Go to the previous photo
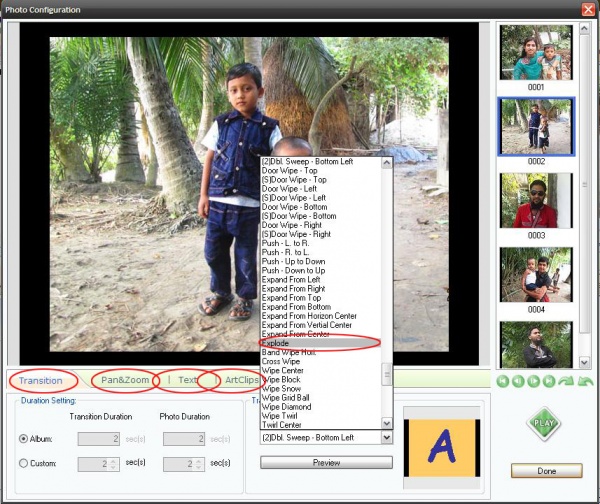 pyautogui.click(x=518, y=381)
